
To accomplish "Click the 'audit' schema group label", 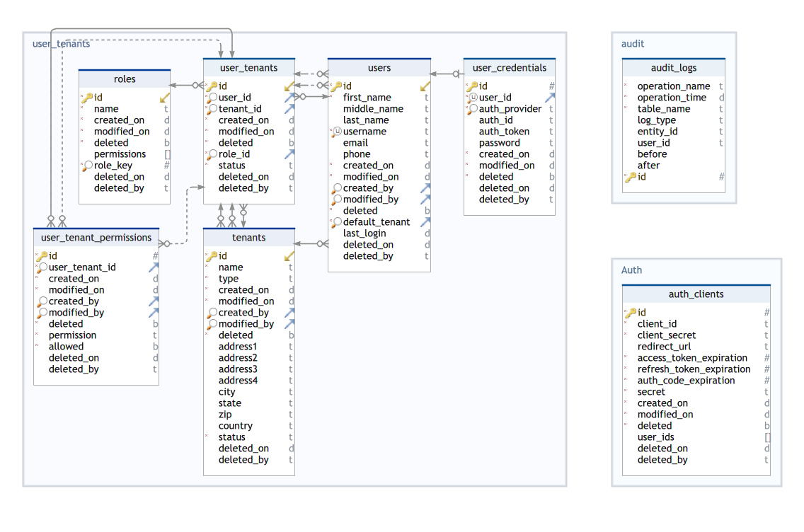I will pyautogui.click(x=633, y=44).
